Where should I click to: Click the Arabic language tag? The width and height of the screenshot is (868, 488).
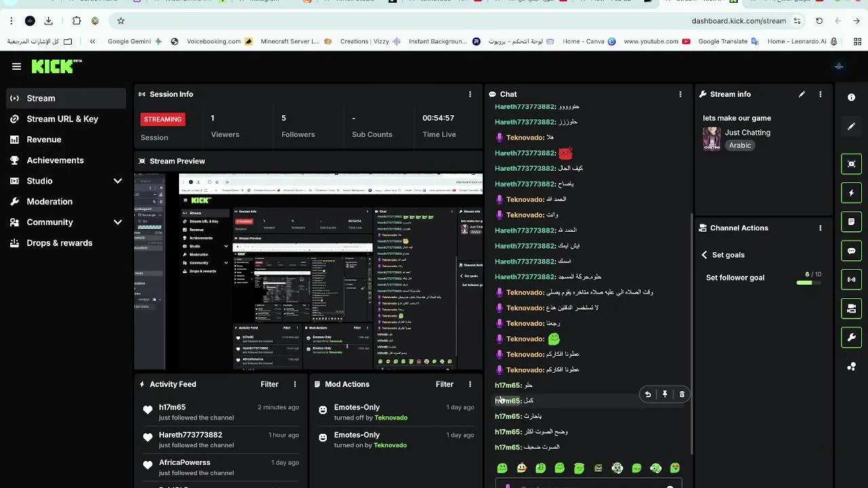(x=740, y=146)
